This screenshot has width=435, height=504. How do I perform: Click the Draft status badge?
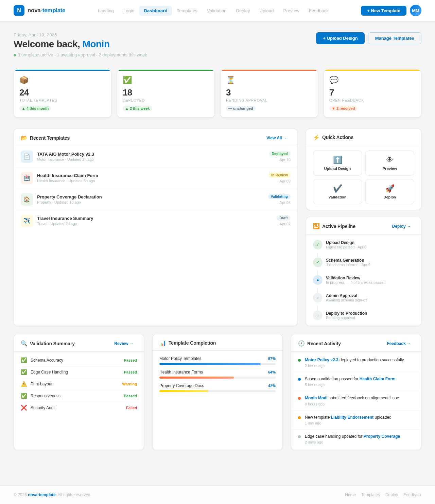coord(283,218)
